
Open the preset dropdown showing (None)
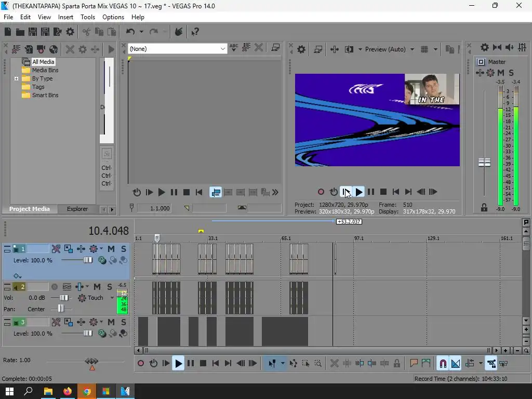click(x=178, y=49)
